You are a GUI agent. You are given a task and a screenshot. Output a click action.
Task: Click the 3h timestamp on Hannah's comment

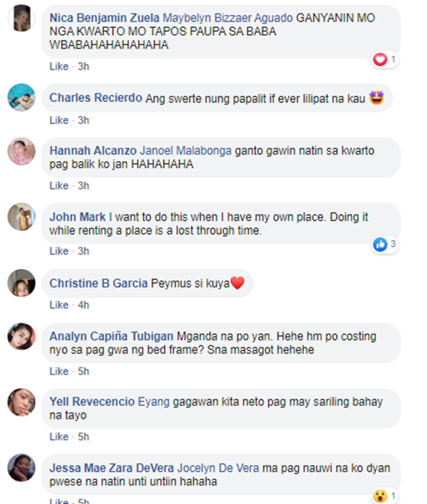(84, 186)
